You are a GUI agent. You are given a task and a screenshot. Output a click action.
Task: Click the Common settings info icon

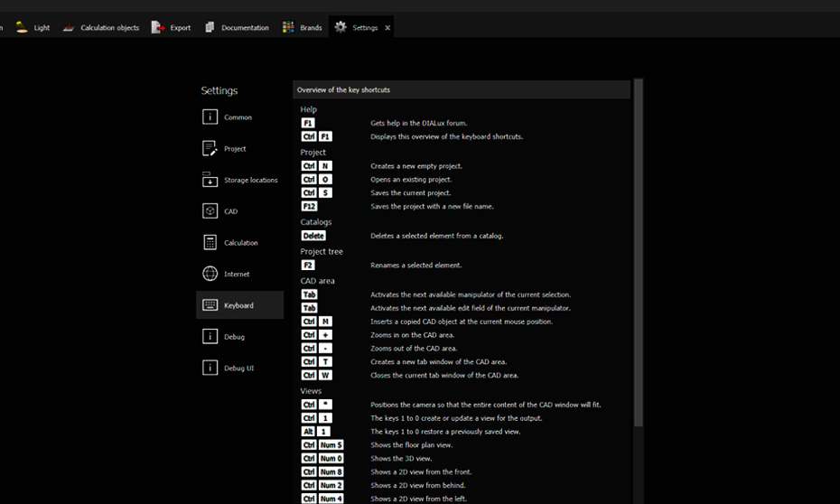(x=210, y=117)
